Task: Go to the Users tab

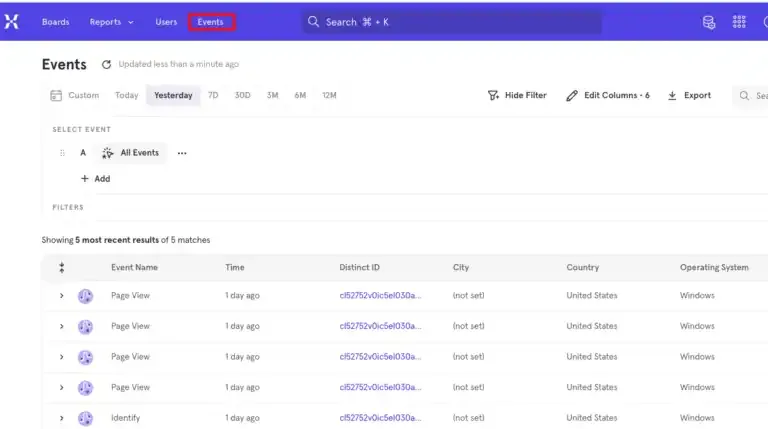Action: (x=166, y=22)
